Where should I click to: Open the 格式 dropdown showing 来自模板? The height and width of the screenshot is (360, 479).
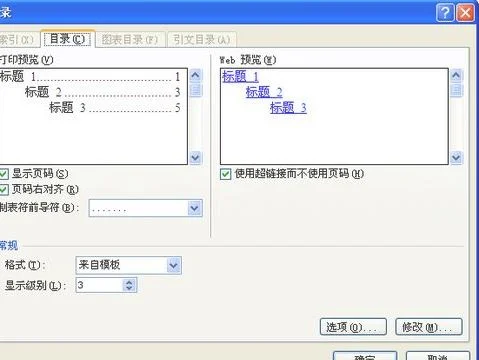coord(174,265)
